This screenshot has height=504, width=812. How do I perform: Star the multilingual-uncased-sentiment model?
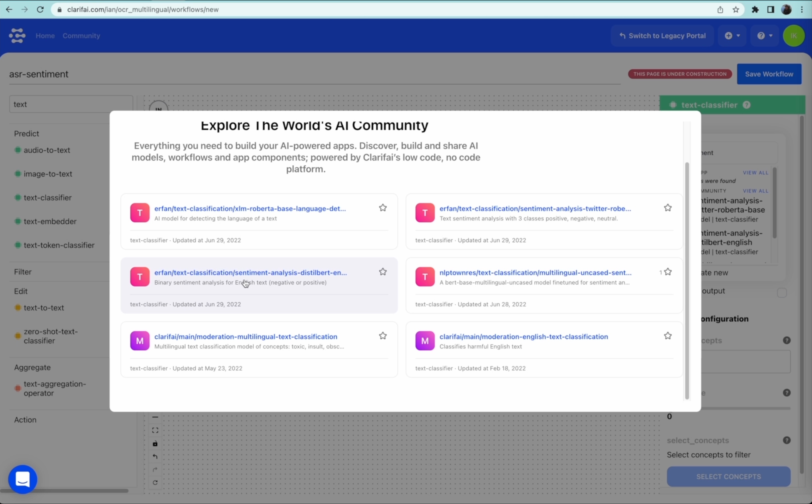click(x=668, y=272)
